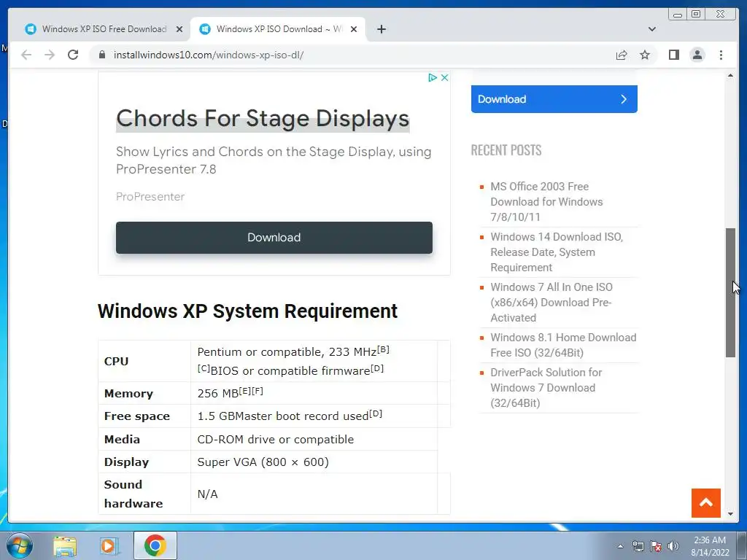The image size is (747, 560).
Task: Select Windows XP ISO Download tab
Action: 278,29
